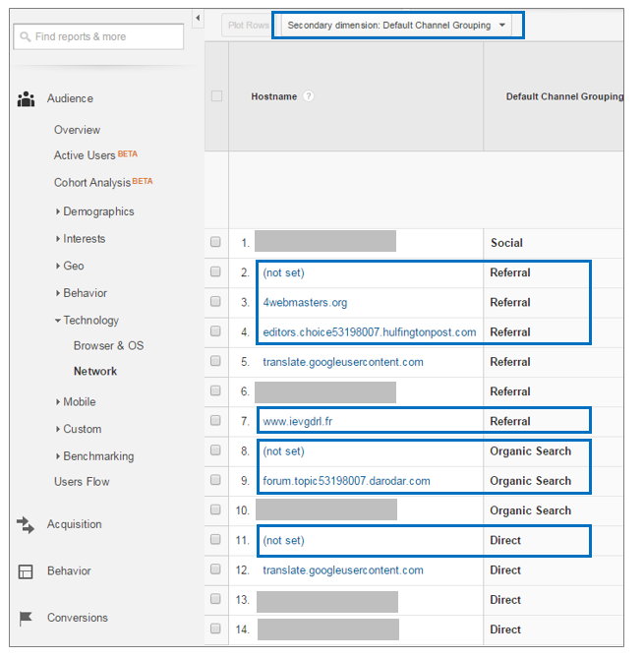This screenshot has width=644, height=658.
Task: Sort by the Hostname column header
Action: 274,96
